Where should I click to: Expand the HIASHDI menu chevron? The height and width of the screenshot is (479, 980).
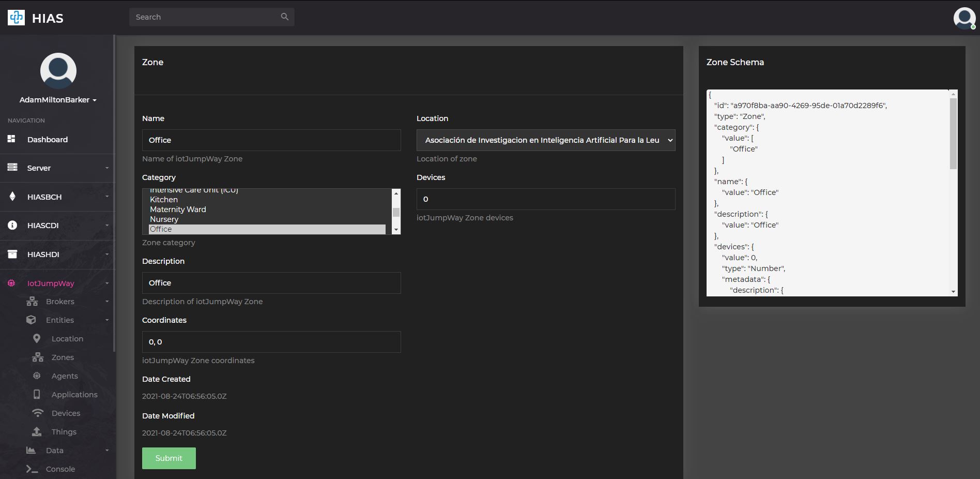(x=107, y=254)
